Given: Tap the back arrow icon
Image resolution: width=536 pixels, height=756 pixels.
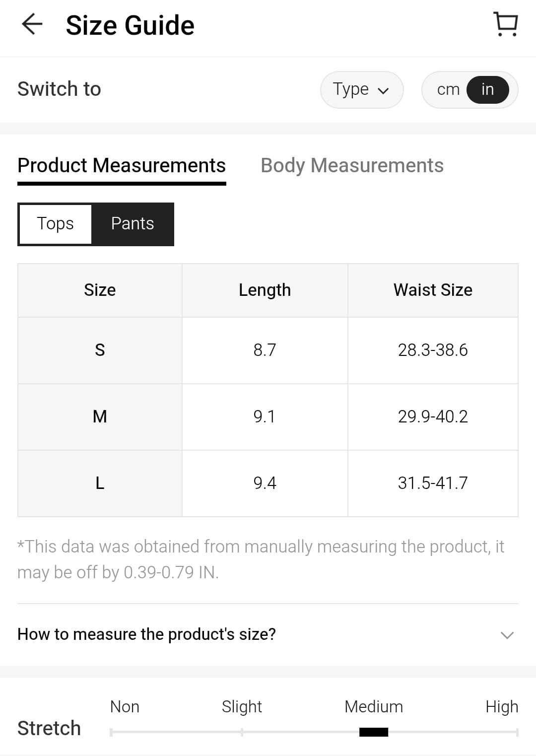Looking at the screenshot, I should click(x=32, y=24).
